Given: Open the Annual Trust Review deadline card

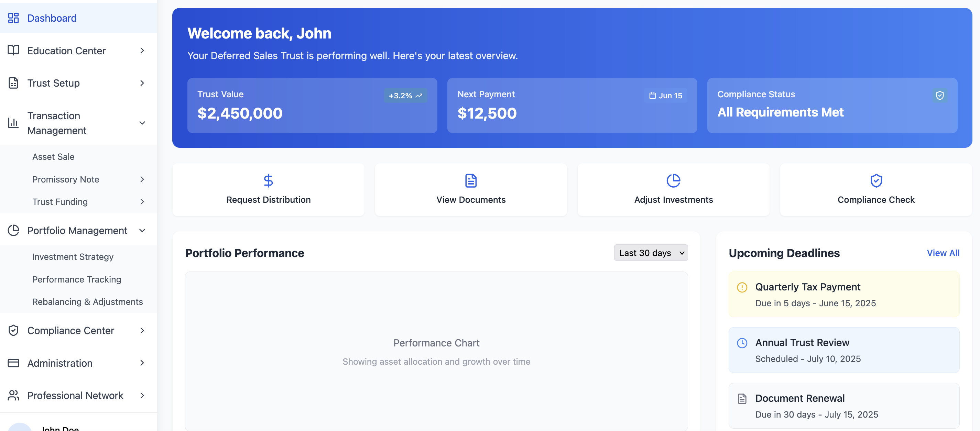Looking at the screenshot, I should pos(843,350).
